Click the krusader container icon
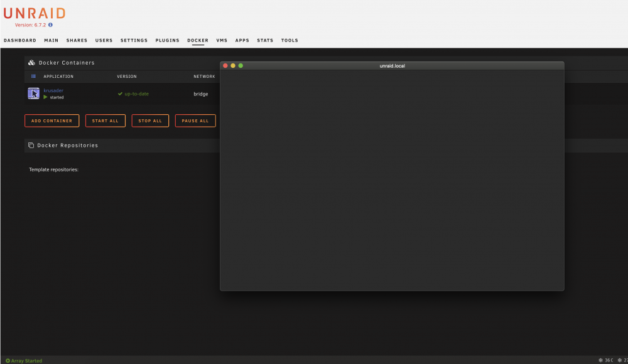Image resolution: width=628 pixels, height=364 pixels. coord(34,94)
